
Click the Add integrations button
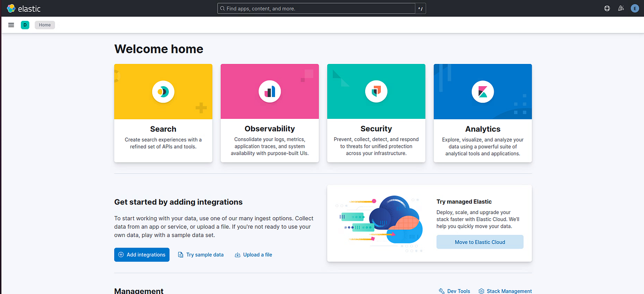pos(141,254)
